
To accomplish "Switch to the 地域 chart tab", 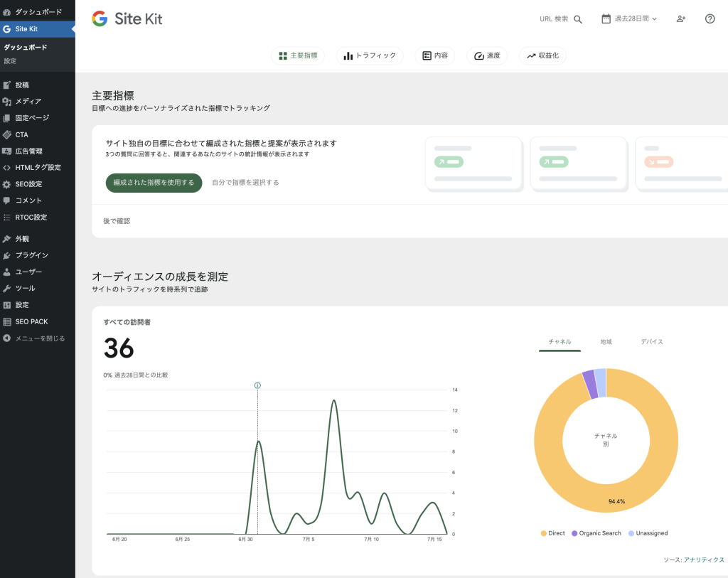I will [x=606, y=341].
